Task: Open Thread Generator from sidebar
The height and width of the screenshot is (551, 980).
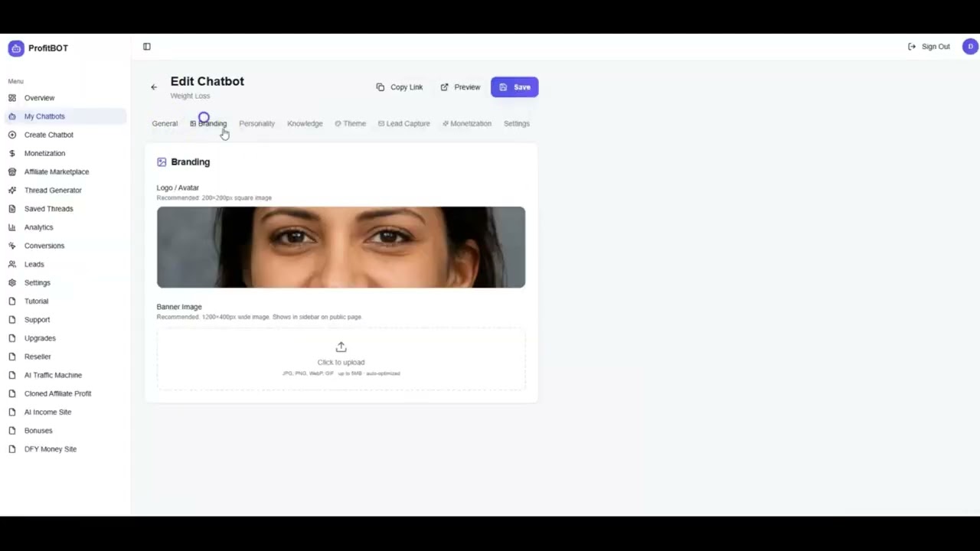Action: pos(65,190)
